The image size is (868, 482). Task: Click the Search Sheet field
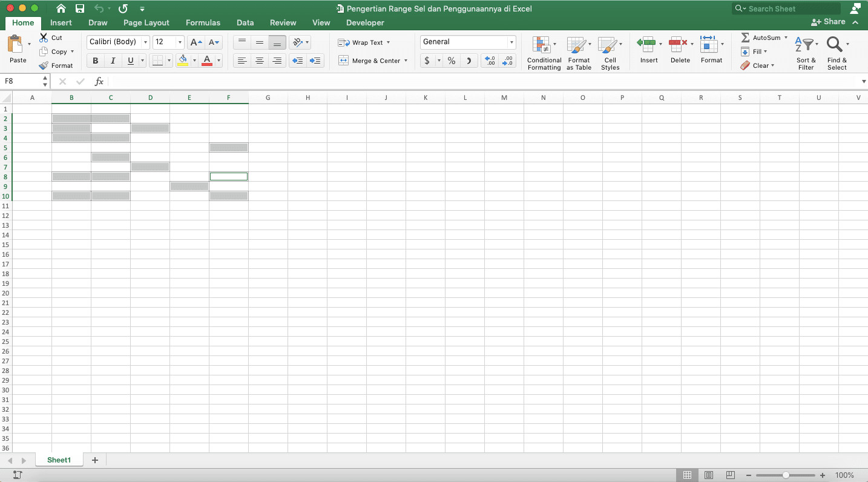[786, 8]
